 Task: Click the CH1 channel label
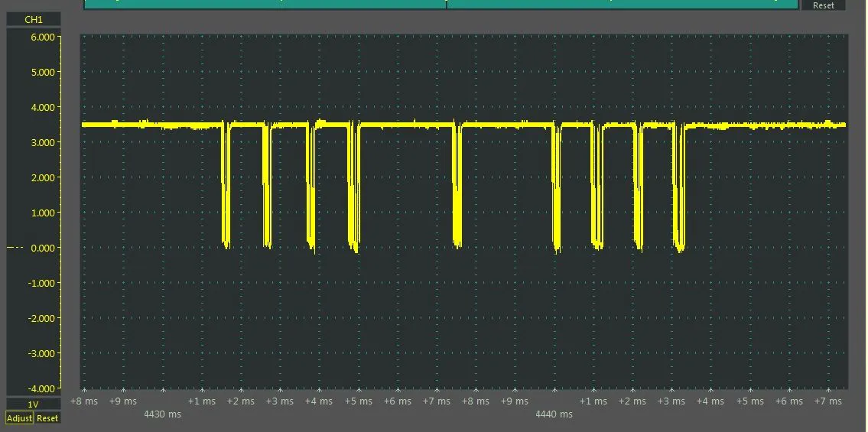click(x=33, y=20)
